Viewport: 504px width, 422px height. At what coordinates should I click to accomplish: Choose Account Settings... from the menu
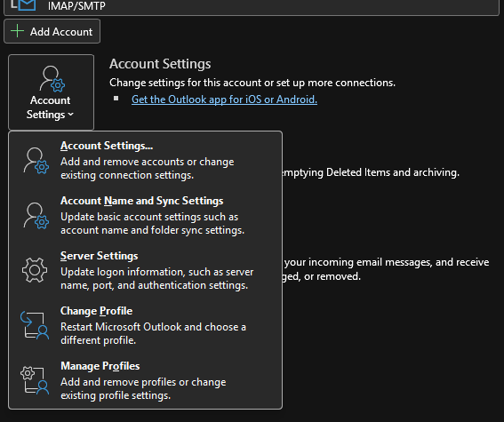(x=145, y=160)
